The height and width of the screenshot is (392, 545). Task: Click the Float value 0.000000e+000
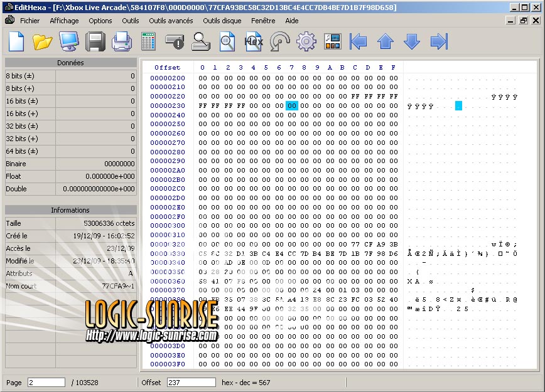click(110, 176)
